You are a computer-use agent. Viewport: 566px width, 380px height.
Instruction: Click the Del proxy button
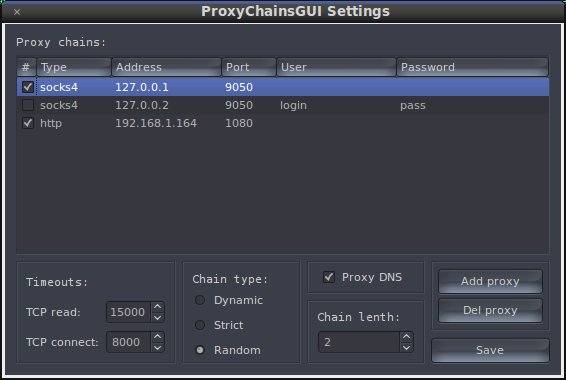[490, 310]
